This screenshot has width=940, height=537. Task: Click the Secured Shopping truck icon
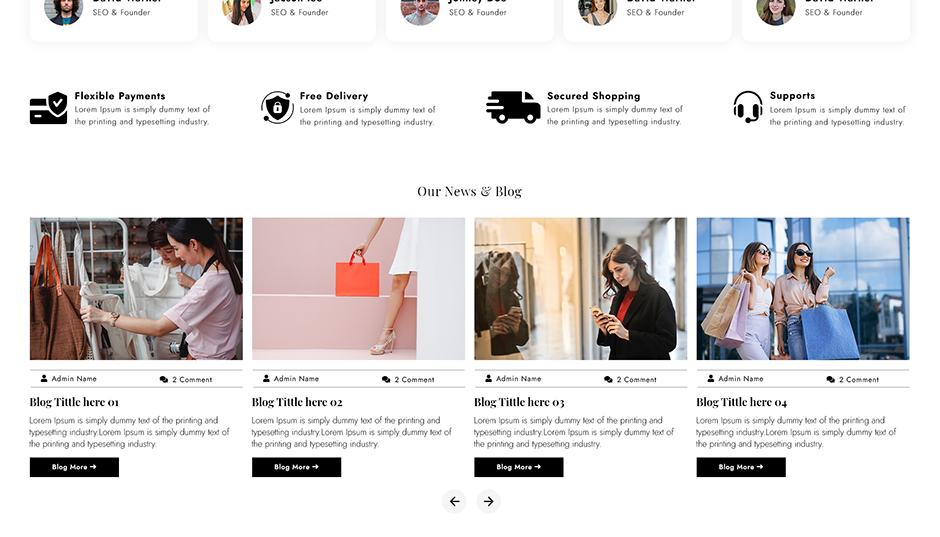pyautogui.click(x=513, y=107)
